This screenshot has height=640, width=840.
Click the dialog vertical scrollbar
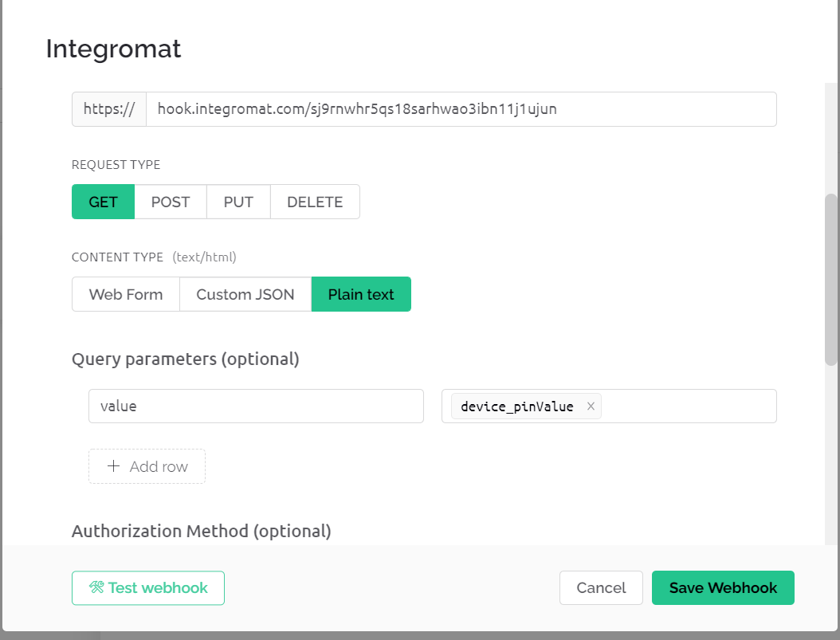831,280
